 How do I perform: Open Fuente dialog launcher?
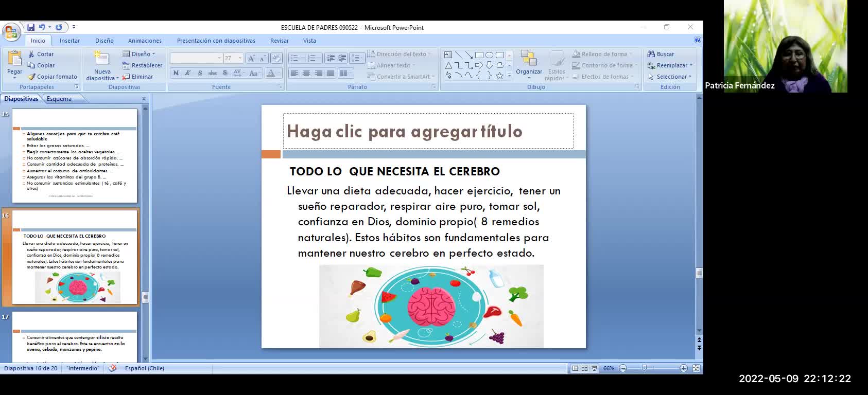pyautogui.click(x=281, y=87)
